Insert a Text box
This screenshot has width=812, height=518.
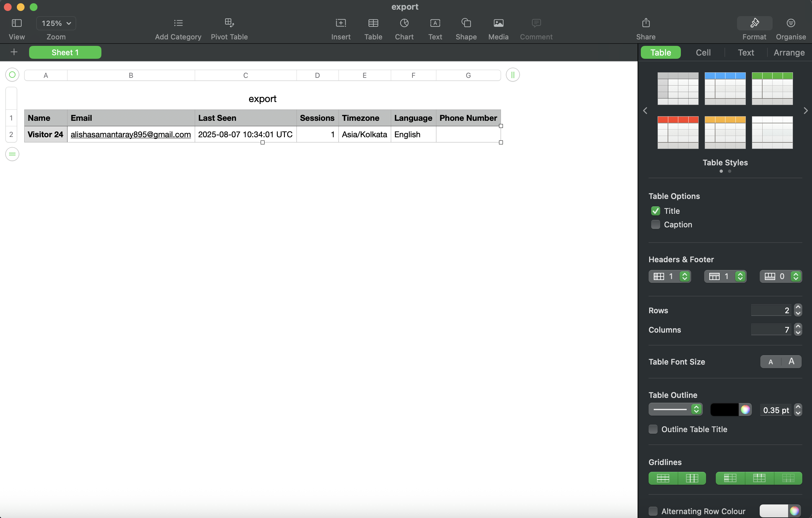[x=435, y=28]
